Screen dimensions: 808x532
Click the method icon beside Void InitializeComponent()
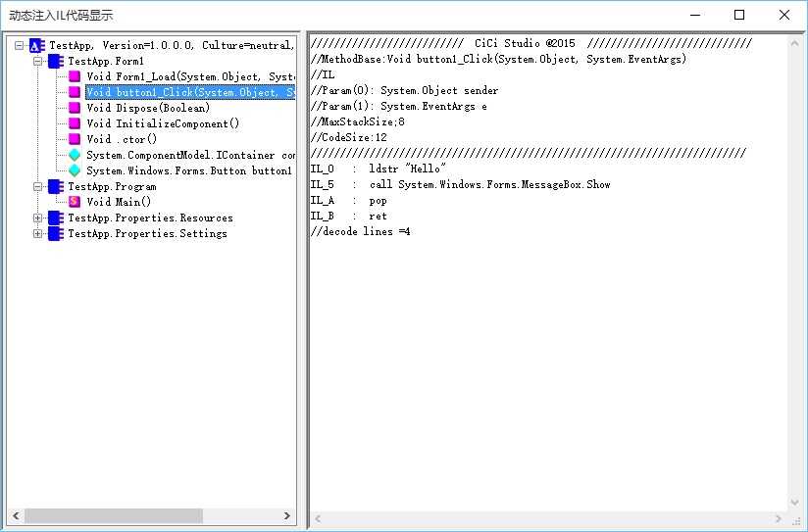[x=75, y=123]
